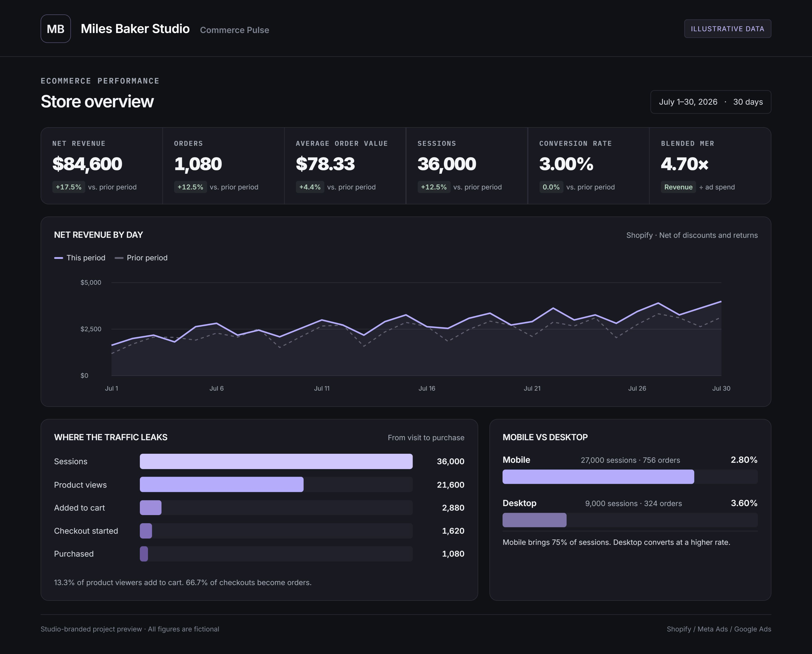Click the Jul 6 axis marker
Image resolution: width=812 pixels, height=654 pixels.
[x=216, y=388]
